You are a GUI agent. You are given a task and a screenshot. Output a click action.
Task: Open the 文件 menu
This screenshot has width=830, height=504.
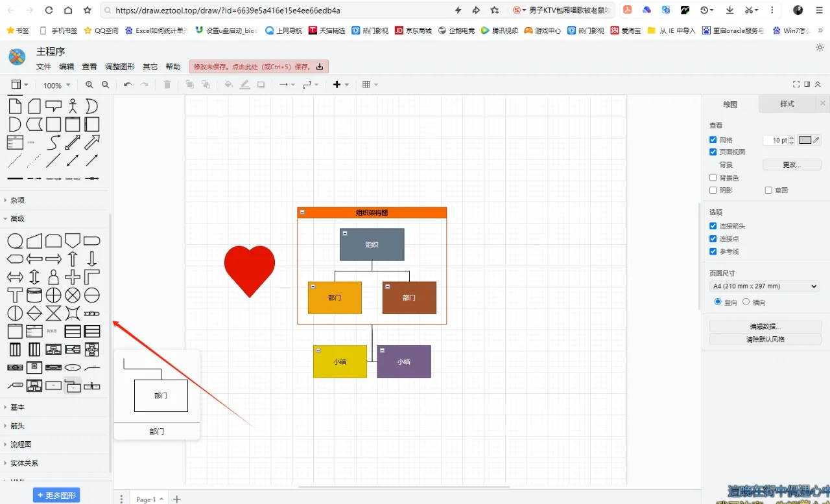(43, 67)
